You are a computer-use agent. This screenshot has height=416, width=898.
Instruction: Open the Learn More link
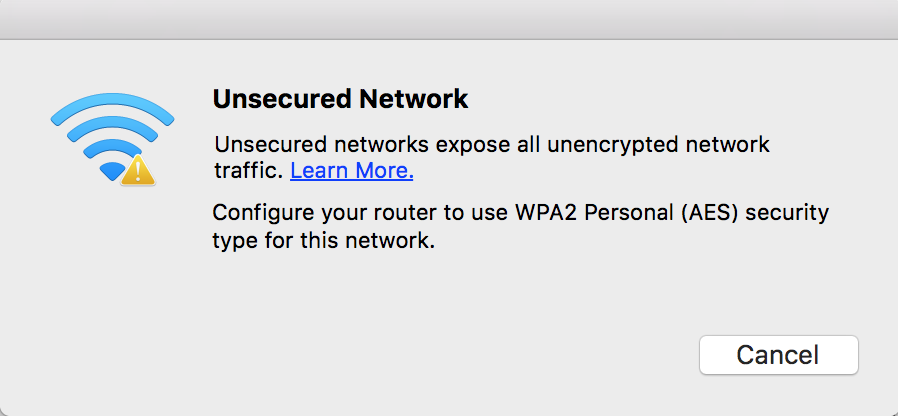pos(352,170)
